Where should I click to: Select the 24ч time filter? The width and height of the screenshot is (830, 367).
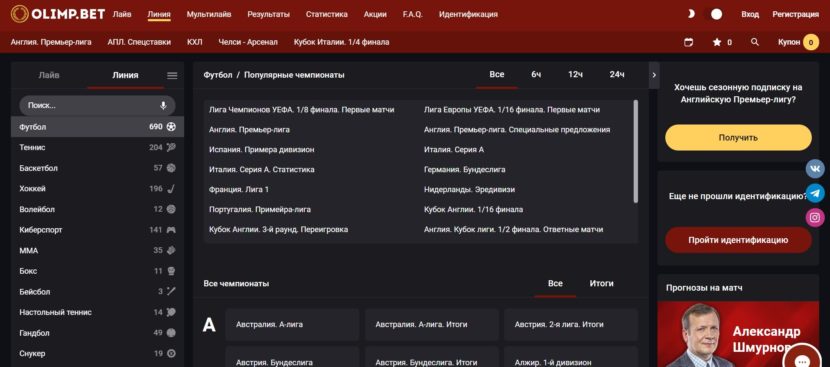(x=617, y=75)
